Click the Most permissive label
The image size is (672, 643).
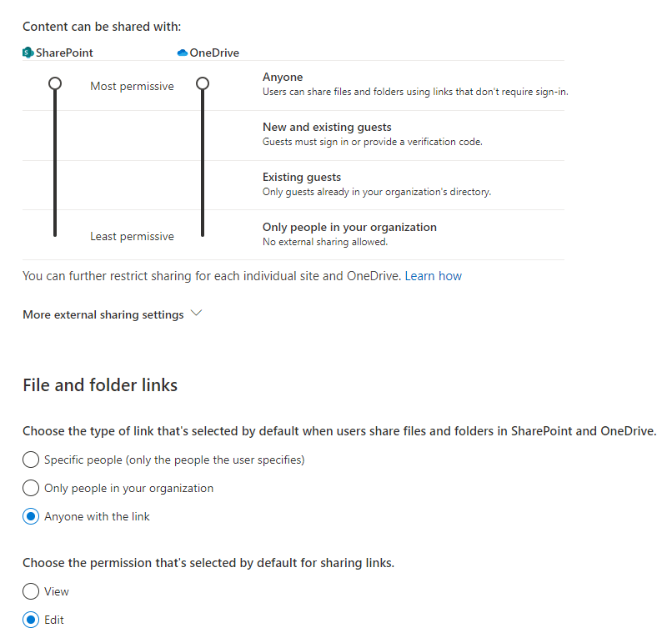[132, 86]
